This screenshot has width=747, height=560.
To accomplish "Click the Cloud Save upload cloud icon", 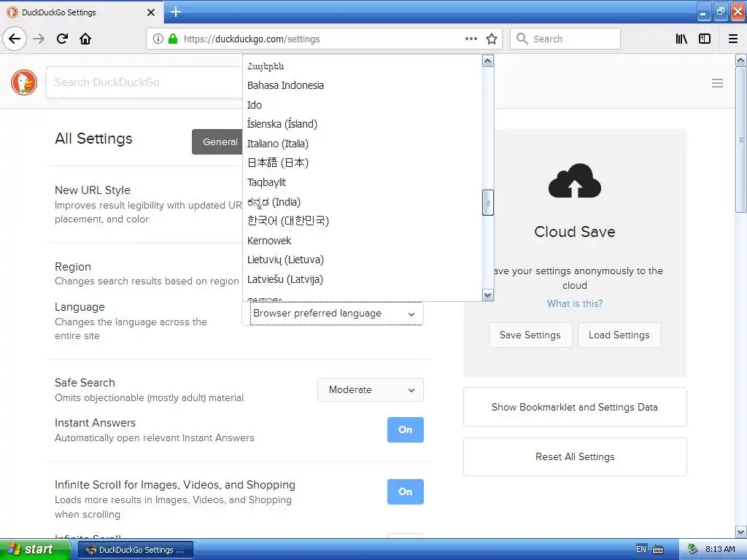I will pyautogui.click(x=575, y=181).
